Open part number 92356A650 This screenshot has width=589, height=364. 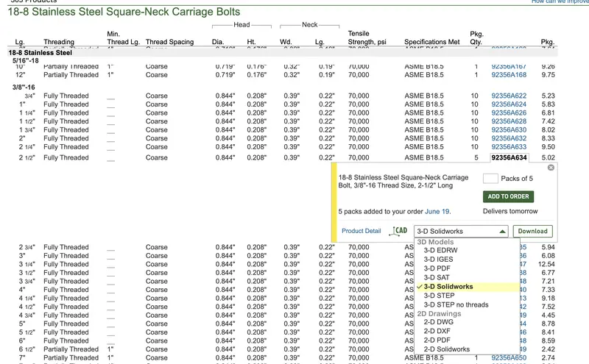(x=509, y=358)
